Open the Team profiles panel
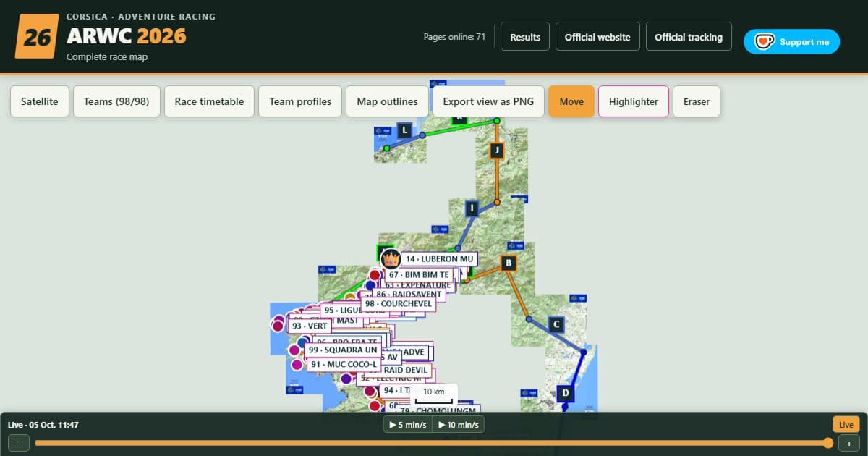868x456 pixels. tap(300, 101)
